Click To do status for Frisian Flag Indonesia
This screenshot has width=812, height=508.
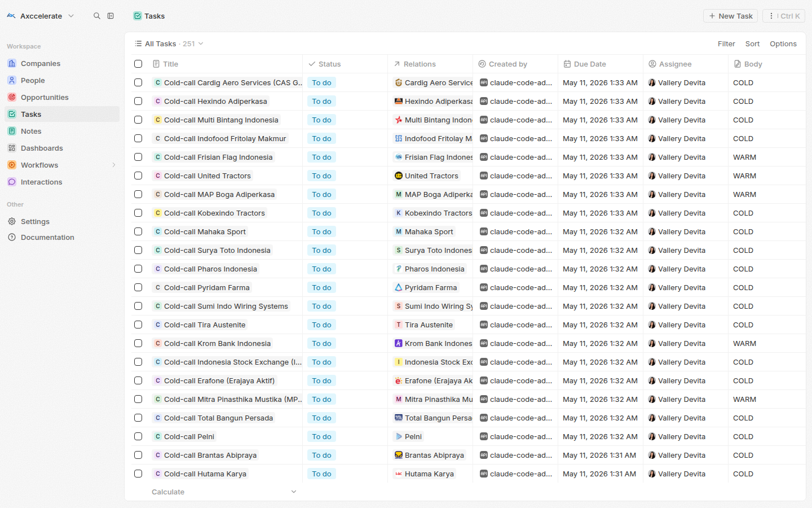322,157
